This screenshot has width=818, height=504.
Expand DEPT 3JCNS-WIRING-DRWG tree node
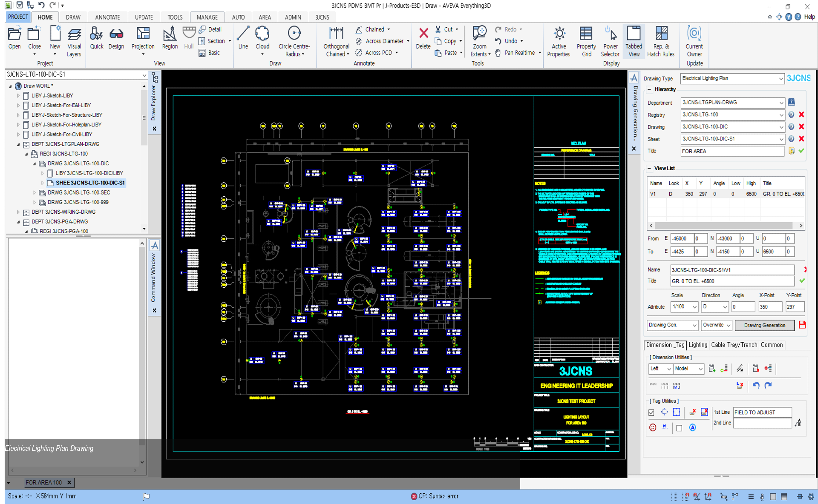click(18, 212)
